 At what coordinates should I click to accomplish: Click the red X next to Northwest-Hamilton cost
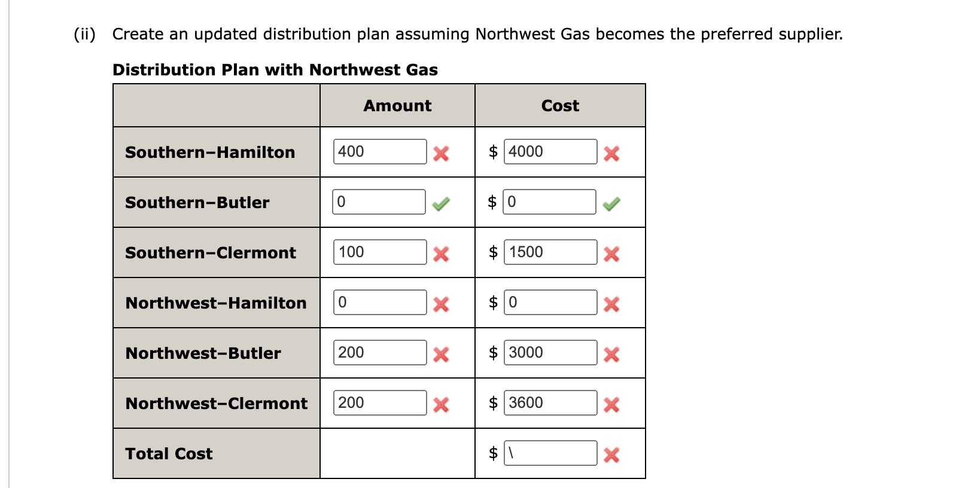coord(611,304)
